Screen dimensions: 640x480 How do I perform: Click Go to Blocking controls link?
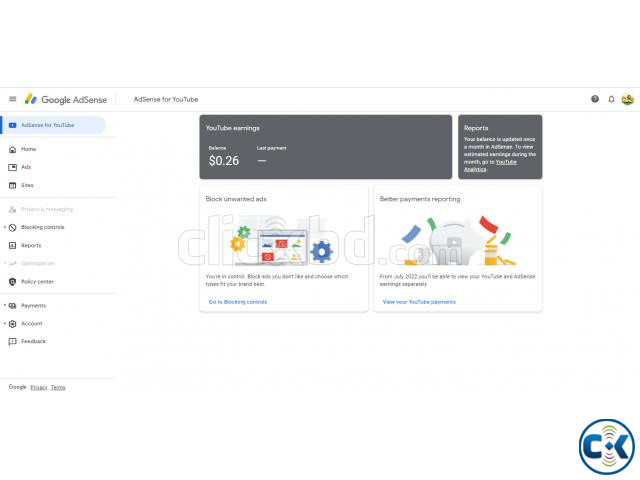[238, 302]
